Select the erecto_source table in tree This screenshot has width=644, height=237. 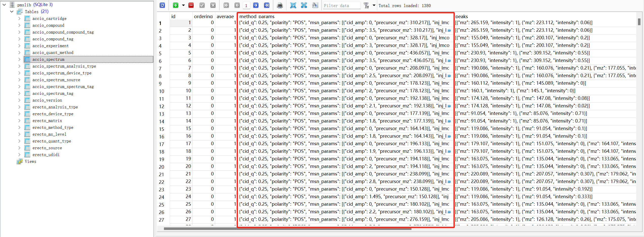tap(47, 148)
